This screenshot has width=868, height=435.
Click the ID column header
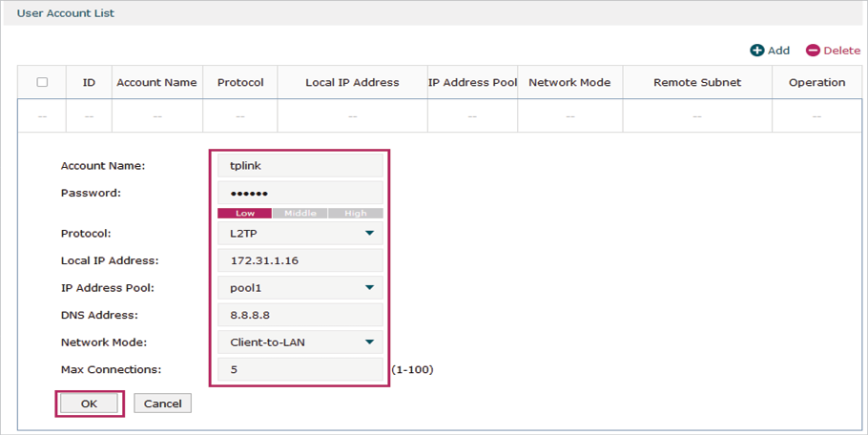pyautogui.click(x=89, y=83)
